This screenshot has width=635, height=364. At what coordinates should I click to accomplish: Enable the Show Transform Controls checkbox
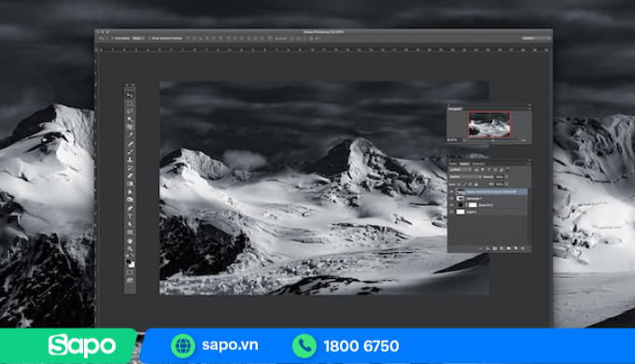(x=149, y=38)
